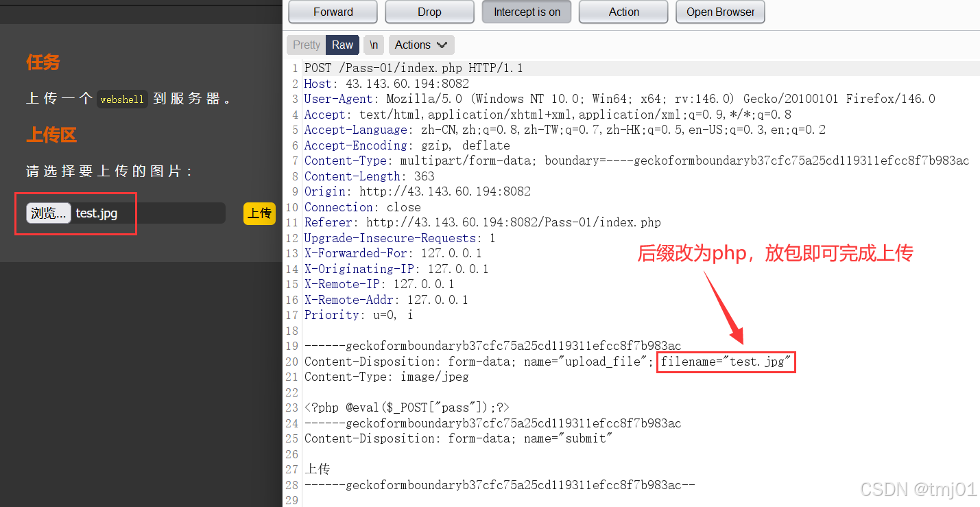980x507 pixels.
Task: Click the X-Originating-IP header line
Action: pyautogui.click(x=396, y=269)
